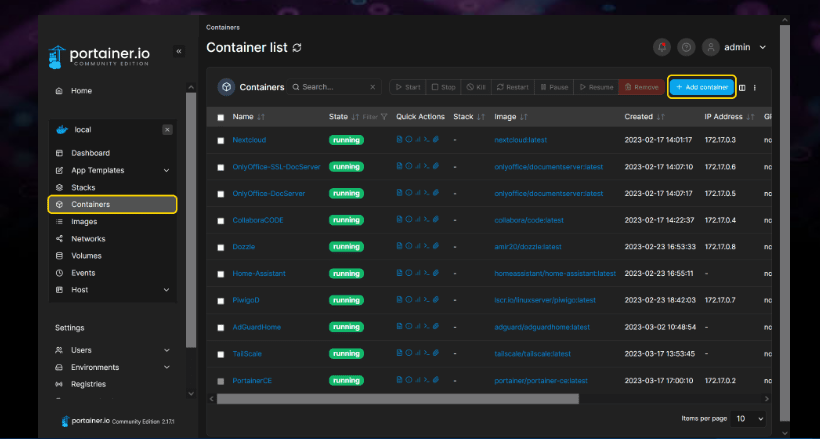Image resolution: width=820 pixels, height=439 pixels.
Task: Refresh the Container list with the reload icon
Action: point(297,48)
